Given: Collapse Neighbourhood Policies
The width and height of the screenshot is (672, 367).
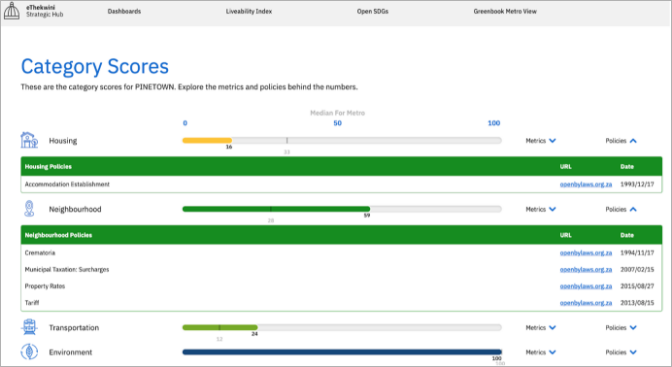Looking at the screenshot, I should coord(621,209).
